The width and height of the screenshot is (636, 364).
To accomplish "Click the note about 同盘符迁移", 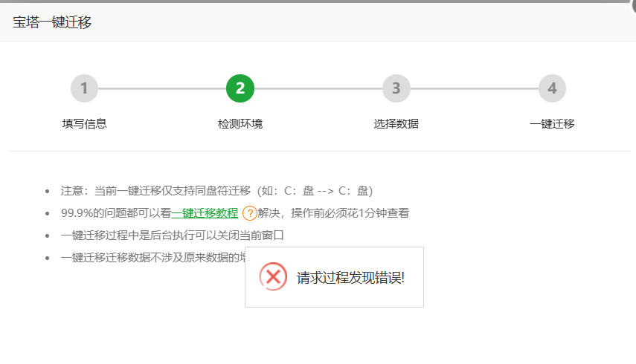I will 216,191.
